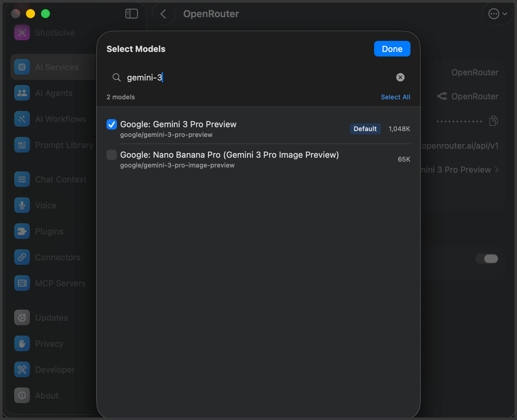Click the search magnifier icon
Viewport: 517px width, 420px height.
tap(117, 77)
